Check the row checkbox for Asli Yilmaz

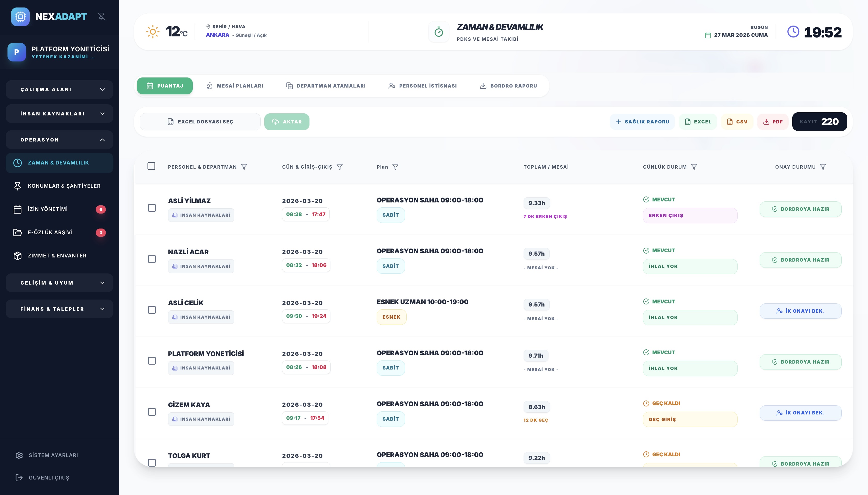coord(152,208)
